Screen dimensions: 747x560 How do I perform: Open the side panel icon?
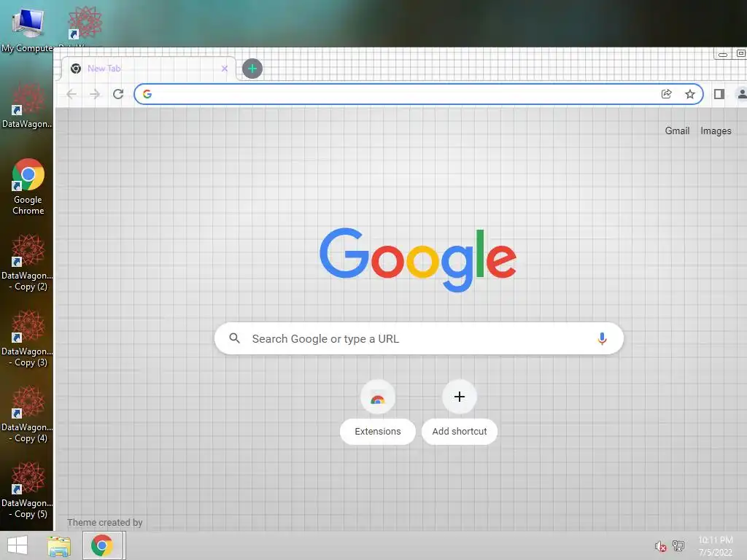coord(719,94)
